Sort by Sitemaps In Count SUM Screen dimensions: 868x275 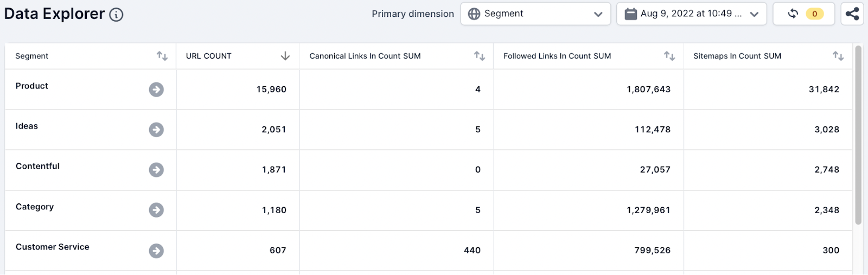pyautogui.click(x=838, y=56)
